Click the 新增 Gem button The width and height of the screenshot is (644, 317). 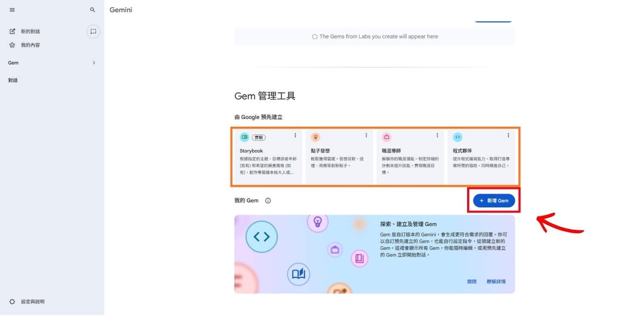[x=493, y=201]
